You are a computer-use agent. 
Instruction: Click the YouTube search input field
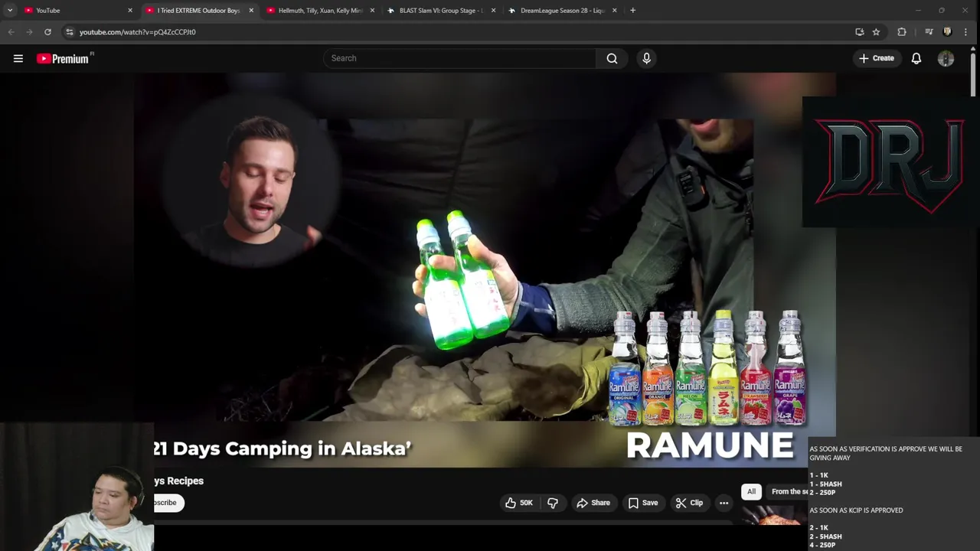459,58
